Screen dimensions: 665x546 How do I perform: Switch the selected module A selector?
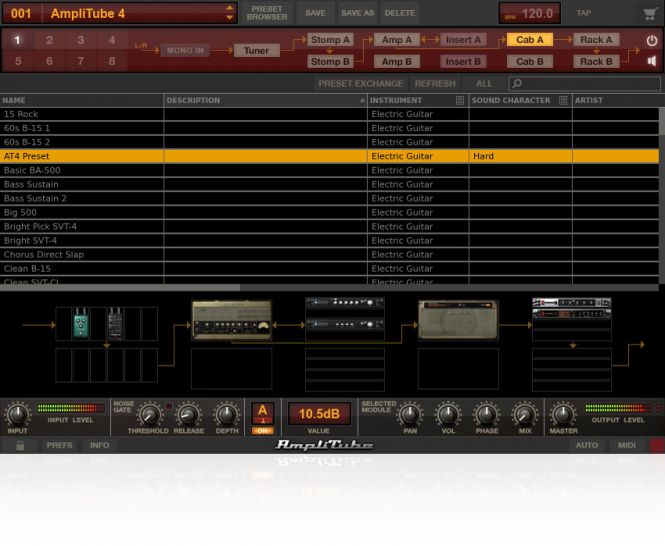point(263,413)
